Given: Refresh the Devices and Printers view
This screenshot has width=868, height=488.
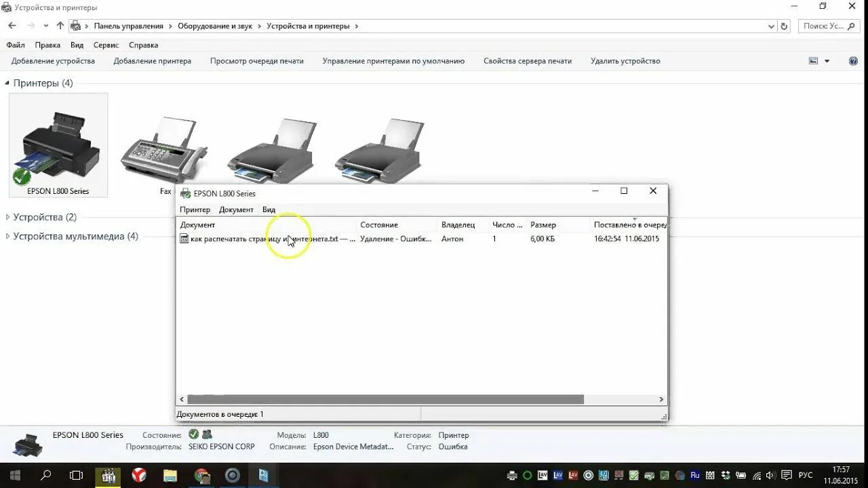Looking at the screenshot, I should [785, 26].
